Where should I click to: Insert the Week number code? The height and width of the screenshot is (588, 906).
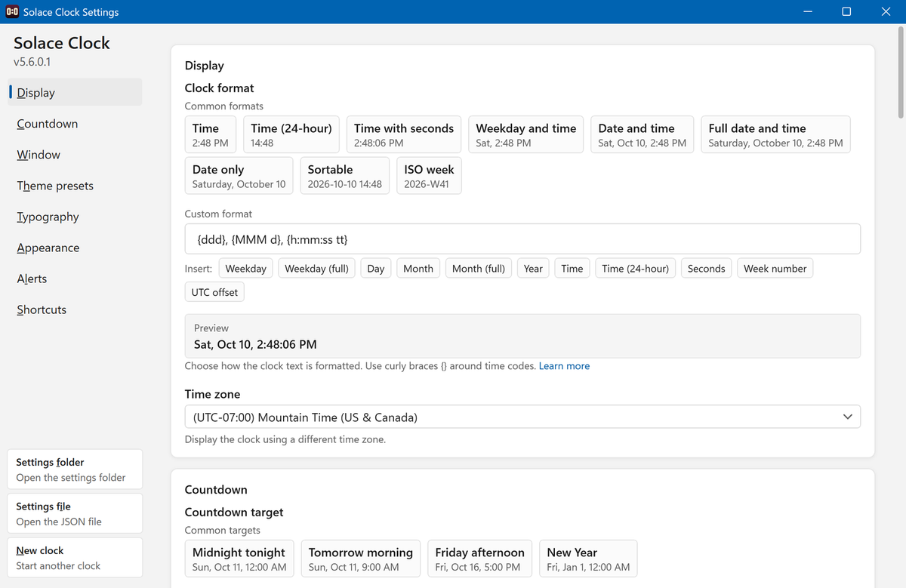pyautogui.click(x=775, y=269)
